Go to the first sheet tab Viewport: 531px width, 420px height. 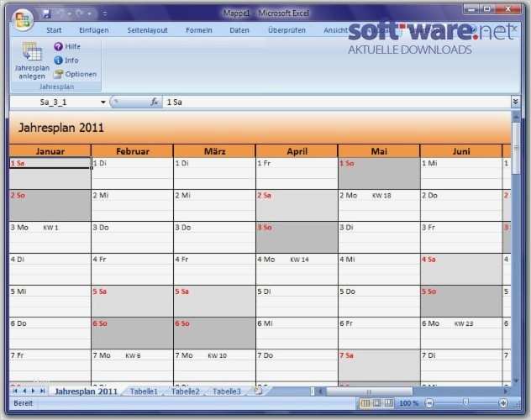[x=15, y=391]
